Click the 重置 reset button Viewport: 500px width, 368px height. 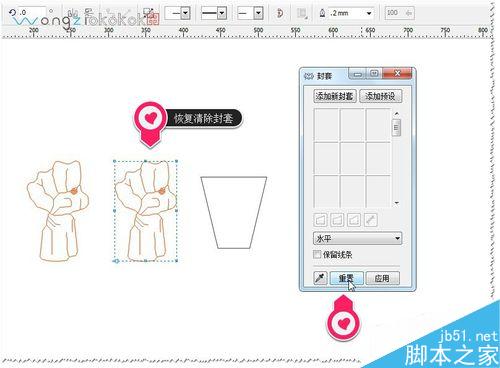346,278
